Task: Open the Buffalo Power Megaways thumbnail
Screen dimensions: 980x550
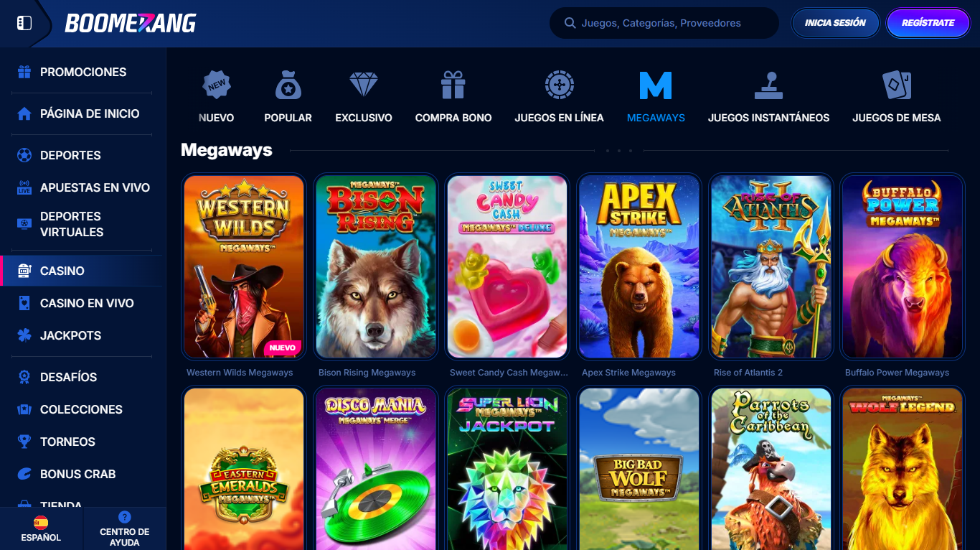Action: pyautogui.click(x=903, y=266)
